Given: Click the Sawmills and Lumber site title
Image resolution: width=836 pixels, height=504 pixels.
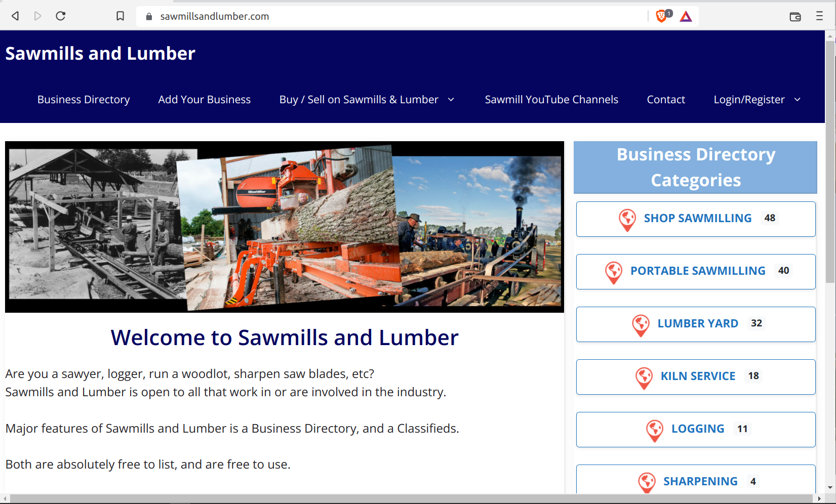Looking at the screenshot, I should pyautogui.click(x=100, y=54).
